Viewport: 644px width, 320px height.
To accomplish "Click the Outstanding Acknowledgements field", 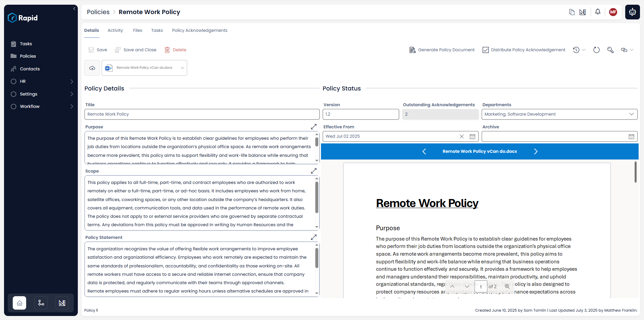I will [x=440, y=114].
